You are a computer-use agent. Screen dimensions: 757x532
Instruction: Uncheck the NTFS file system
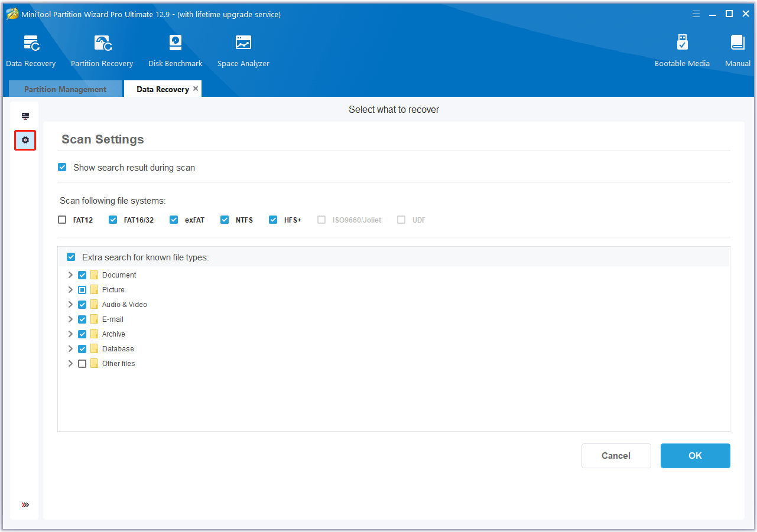(x=225, y=220)
